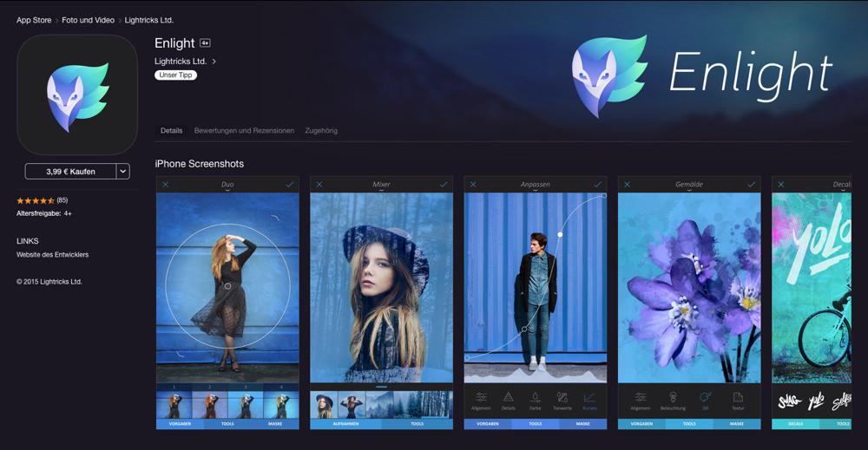Pick the yolo decal in bottom strip
The height and width of the screenshot is (450, 868).
[816, 401]
